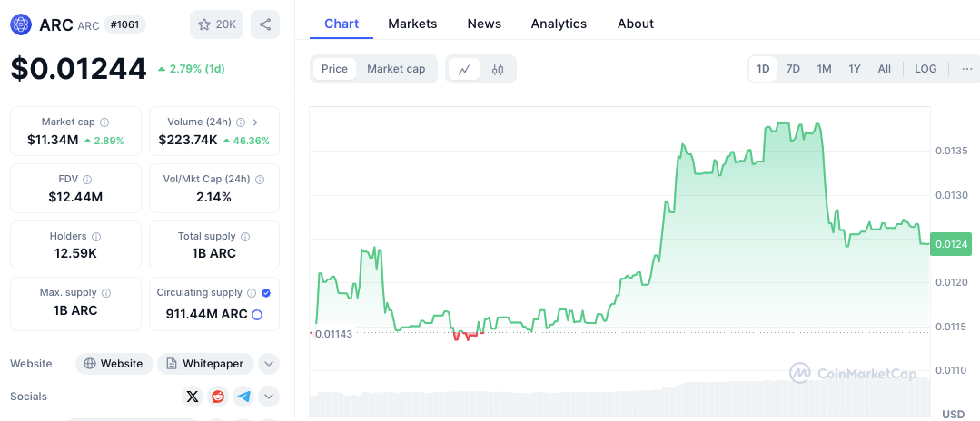This screenshot has width=980, height=421.
Task: Select the 1Y time range
Action: 855,69
